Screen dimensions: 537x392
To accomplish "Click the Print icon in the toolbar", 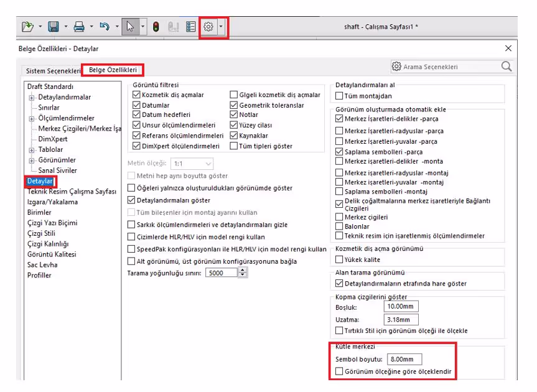I will (79, 26).
